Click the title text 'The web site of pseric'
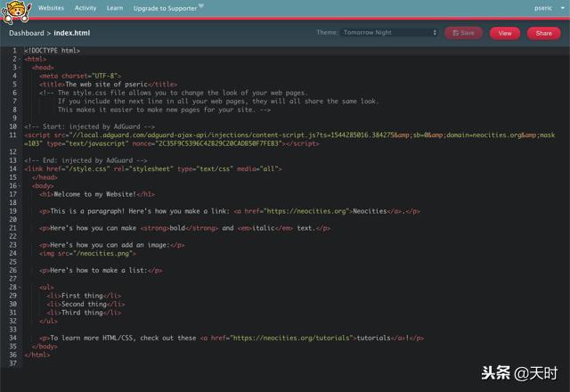 click(x=107, y=85)
